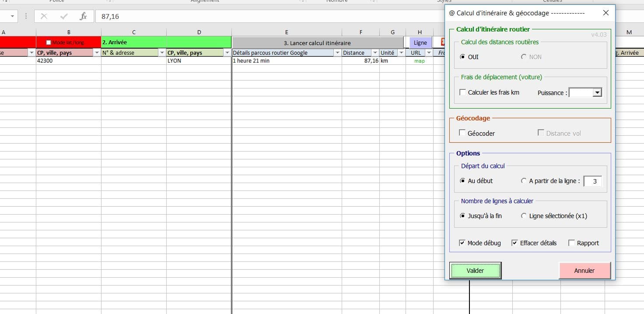
Task: Open the Name Box dropdown arrow
Action: pyautogui.click(x=12, y=16)
